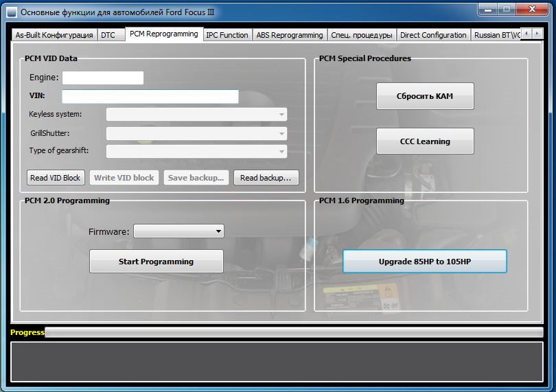Open the Direct Configuration tab
This screenshot has height=392, width=556.
click(433, 35)
